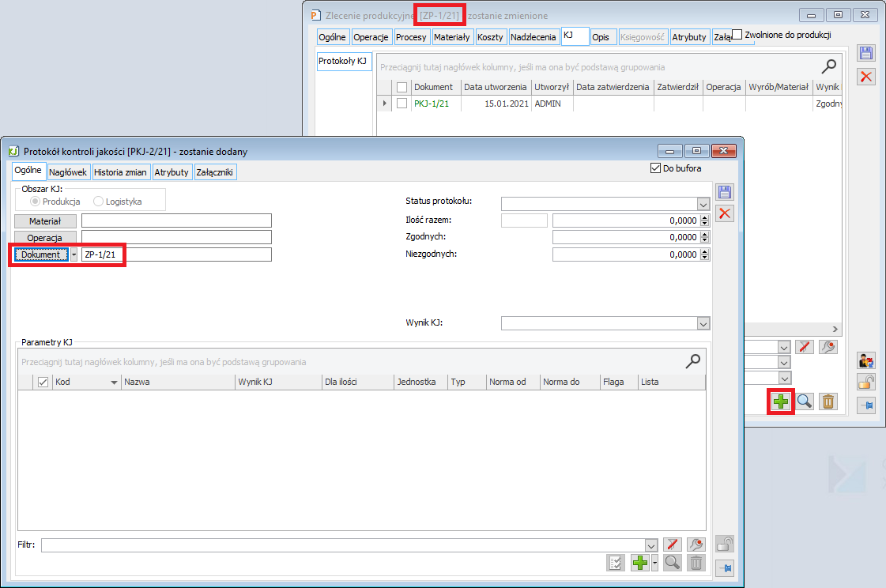Sort by Nazwa column in Parametry KJ
The height and width of the screenshot is (588, 886).
177,382
